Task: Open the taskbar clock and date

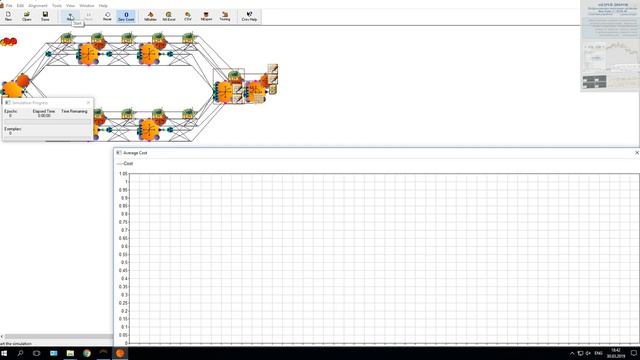Action: pyautogui.click(x=616, y=353)
